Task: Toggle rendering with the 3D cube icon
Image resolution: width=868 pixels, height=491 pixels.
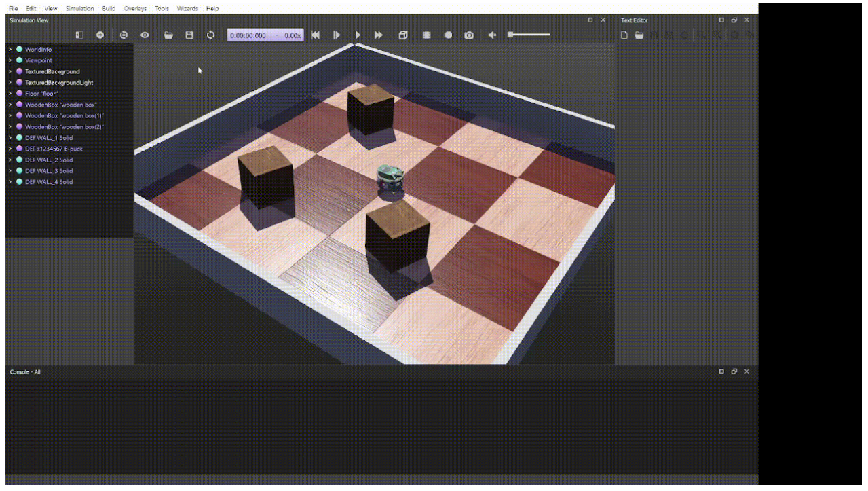Action: pos(403,35)
